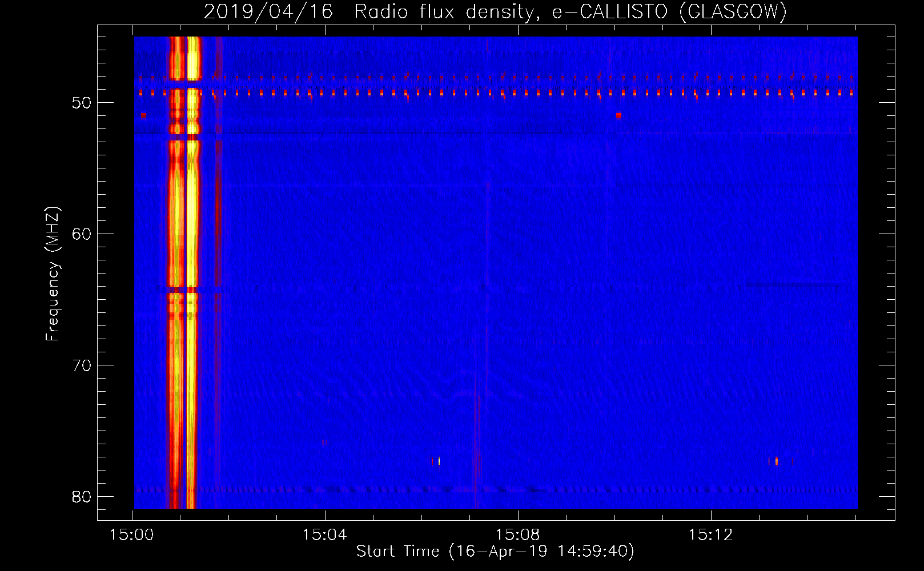
Task: Click the frequency tick label '50'
Action: (x=82, y=103)
